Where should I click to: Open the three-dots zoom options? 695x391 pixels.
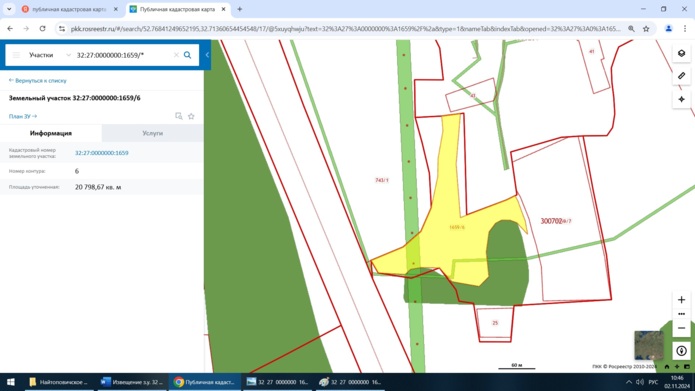point(681,314)
